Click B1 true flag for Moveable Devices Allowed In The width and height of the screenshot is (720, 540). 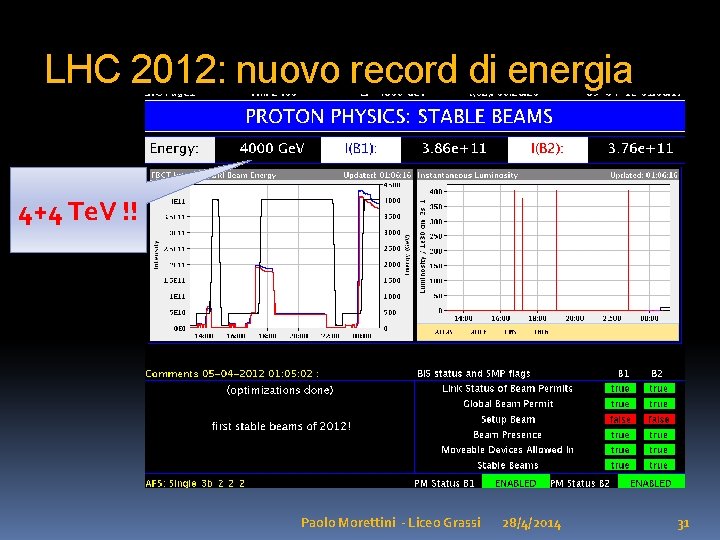[620, 450]
